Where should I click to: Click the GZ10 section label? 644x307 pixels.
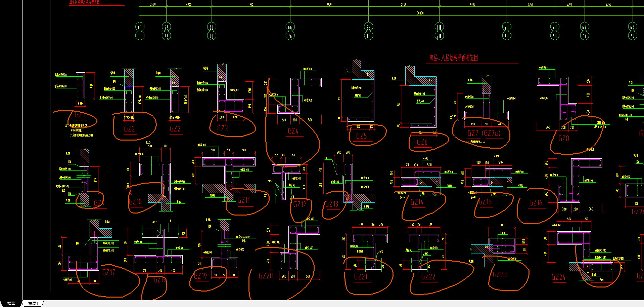click(136, 202)
